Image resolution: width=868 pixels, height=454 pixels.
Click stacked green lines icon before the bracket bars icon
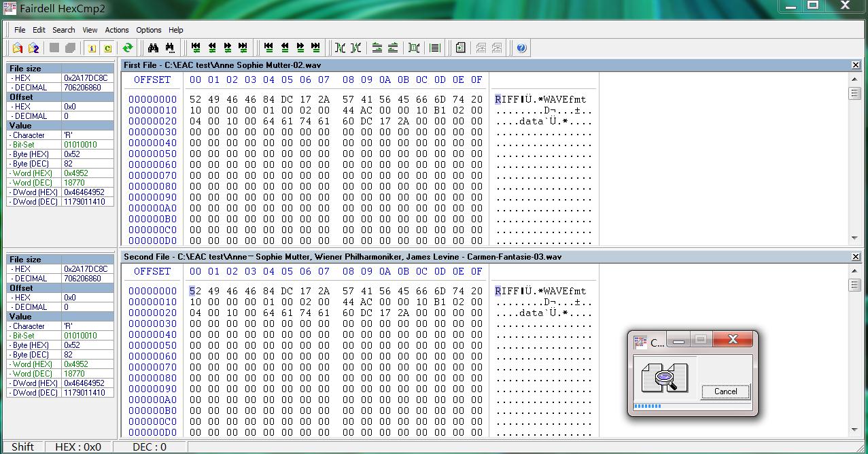392,48
